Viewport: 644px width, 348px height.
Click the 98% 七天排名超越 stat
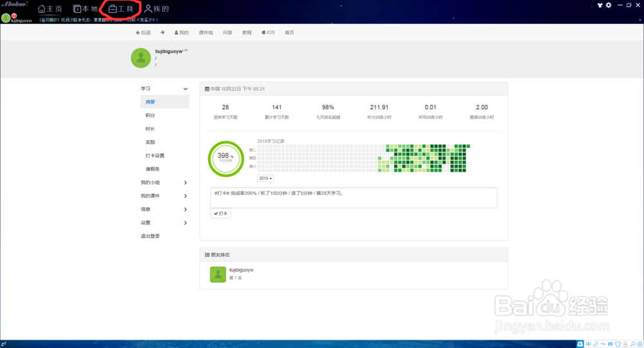click(328, 112)
